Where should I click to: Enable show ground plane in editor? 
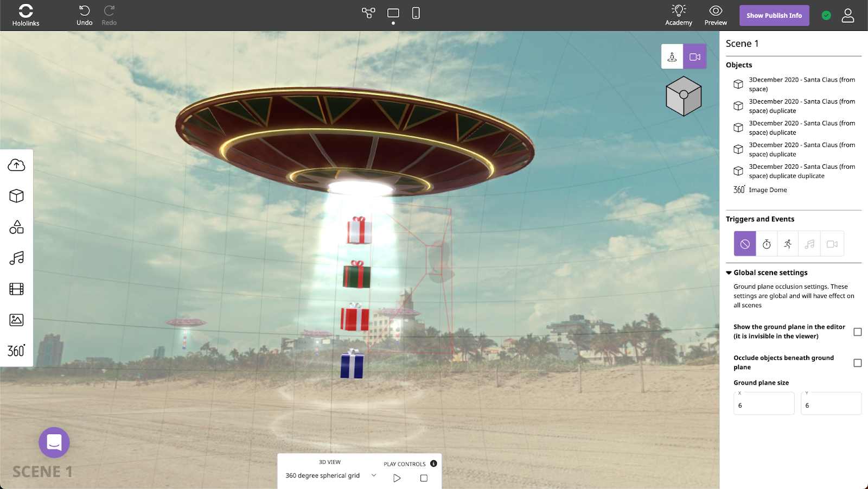[858, 332]
